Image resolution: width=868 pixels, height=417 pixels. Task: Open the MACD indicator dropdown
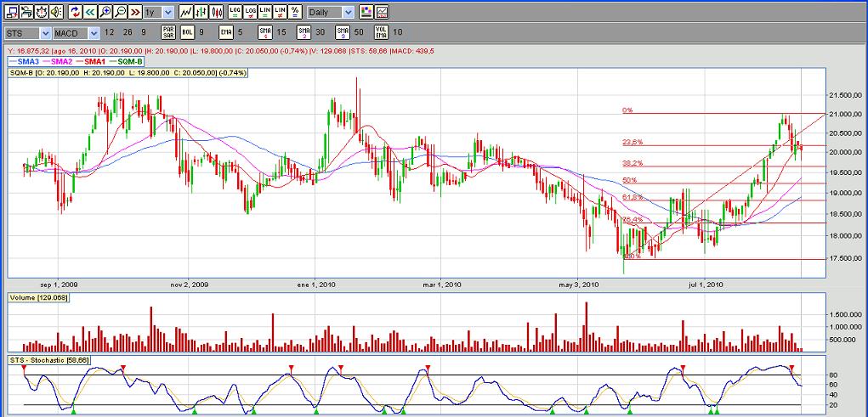point(77,33)
